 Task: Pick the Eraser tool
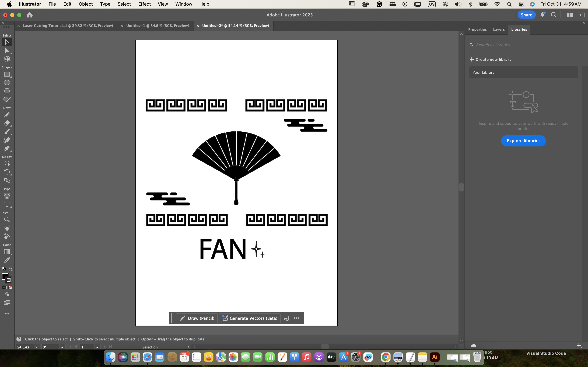pos(7,123)
